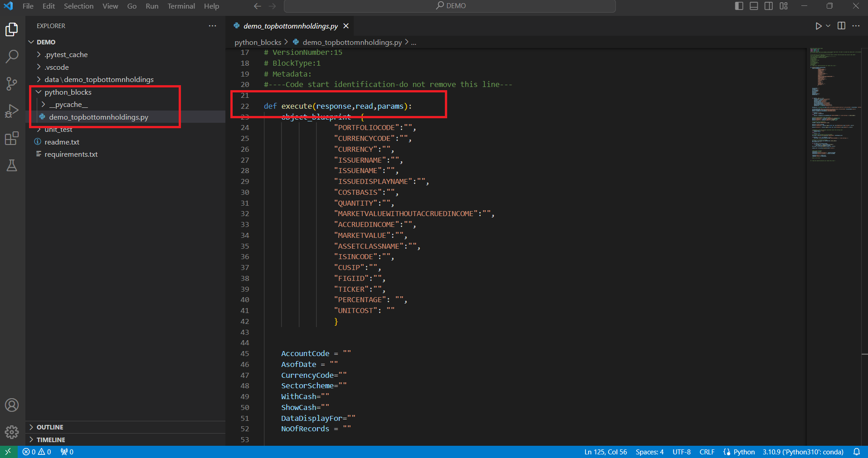Open dropdown arrow next to Run button

[x=828, y=26]
